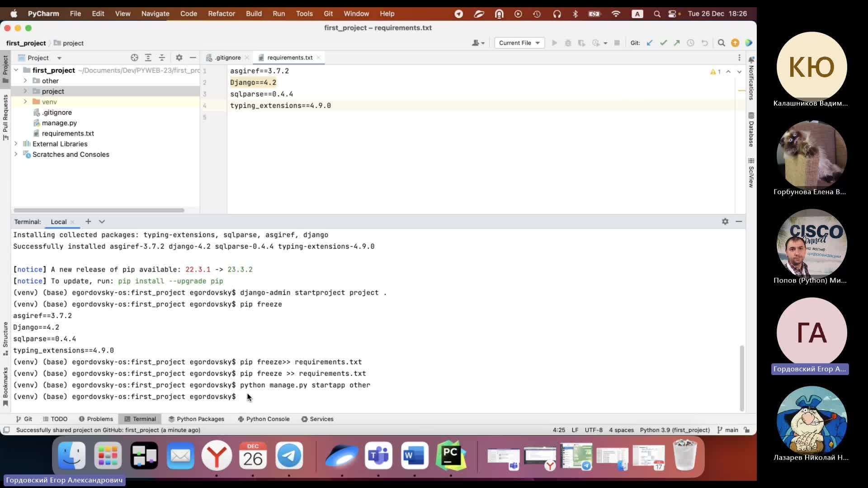Expand External Libraries node
Screen dimensions: 868x488
pyautogui.click(x=16, y=144)
